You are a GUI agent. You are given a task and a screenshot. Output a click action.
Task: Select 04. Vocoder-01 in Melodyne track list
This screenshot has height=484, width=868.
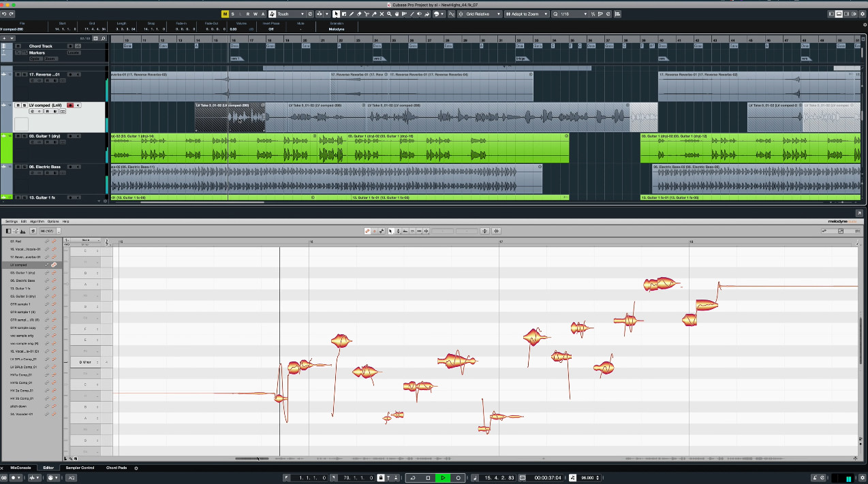pos(21,414)
